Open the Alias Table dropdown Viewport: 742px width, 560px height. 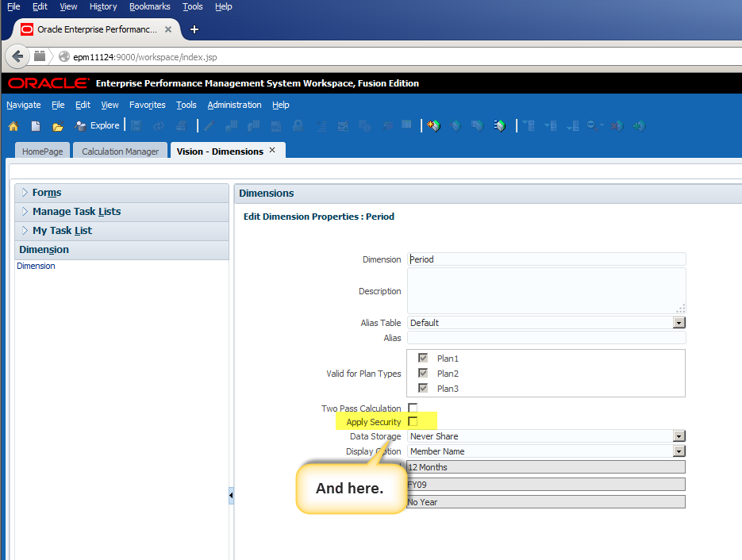click(679, 323)
